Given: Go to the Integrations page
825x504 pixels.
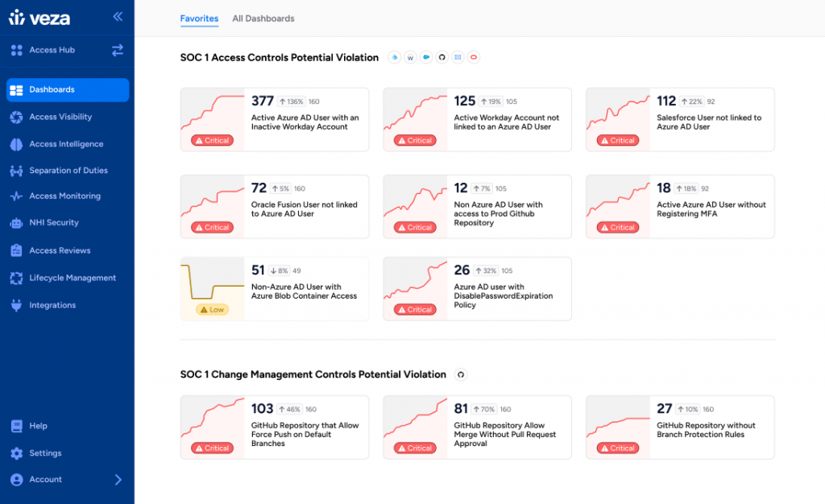Looking at the screenshot, I should [51, 305].
